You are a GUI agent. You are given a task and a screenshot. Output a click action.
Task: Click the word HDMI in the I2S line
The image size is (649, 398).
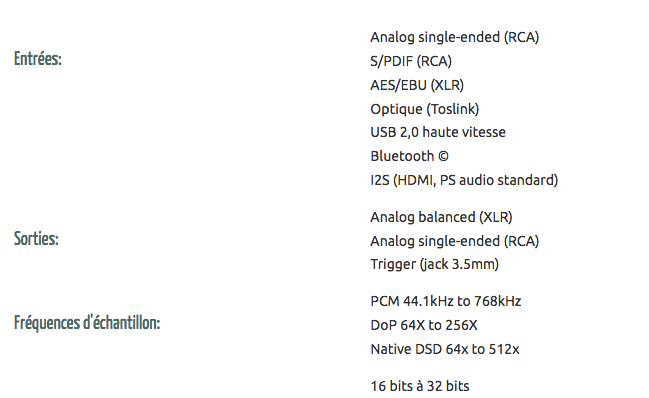[x=416, y=180]
